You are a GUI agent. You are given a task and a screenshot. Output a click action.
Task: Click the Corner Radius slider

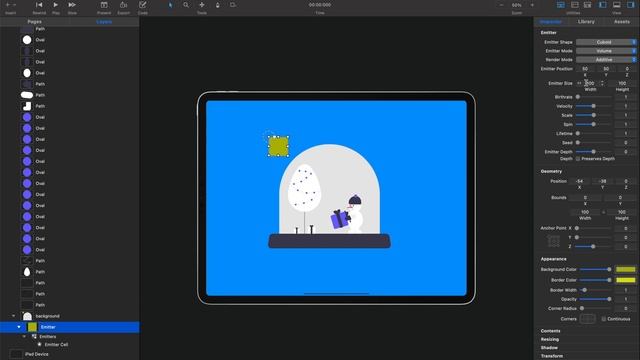click(x=596, y=309)
